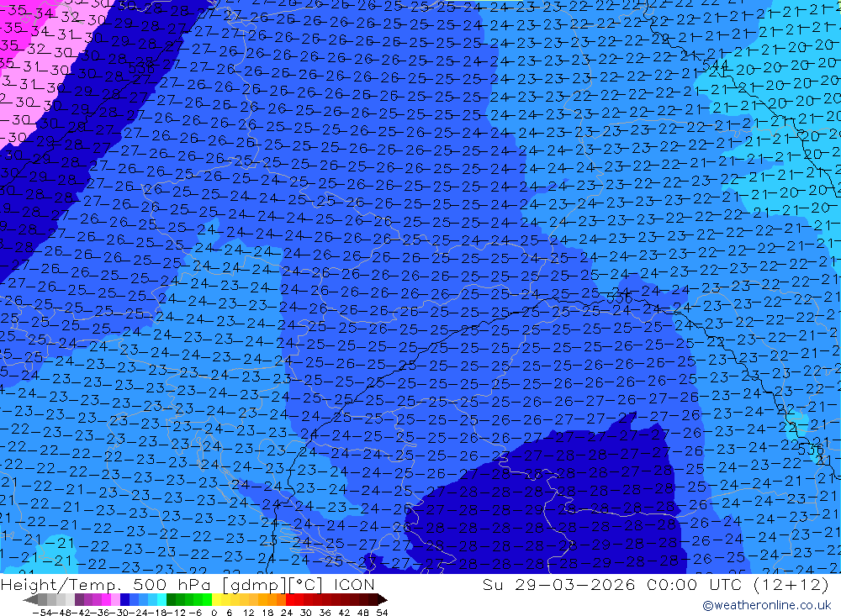841x616 pixels.
Task: Click the dark right arrow end of legend
Action: [x=383, y=599]
